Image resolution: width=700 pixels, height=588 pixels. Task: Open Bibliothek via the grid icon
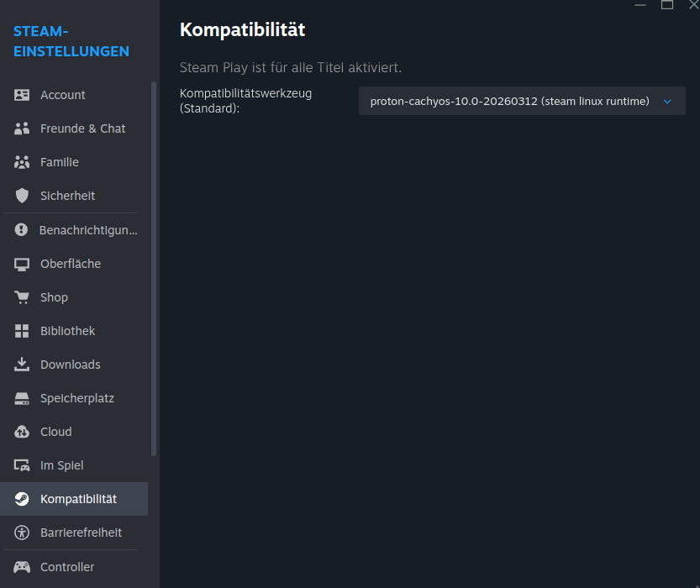pyautogui.click(x=22, y=330)
